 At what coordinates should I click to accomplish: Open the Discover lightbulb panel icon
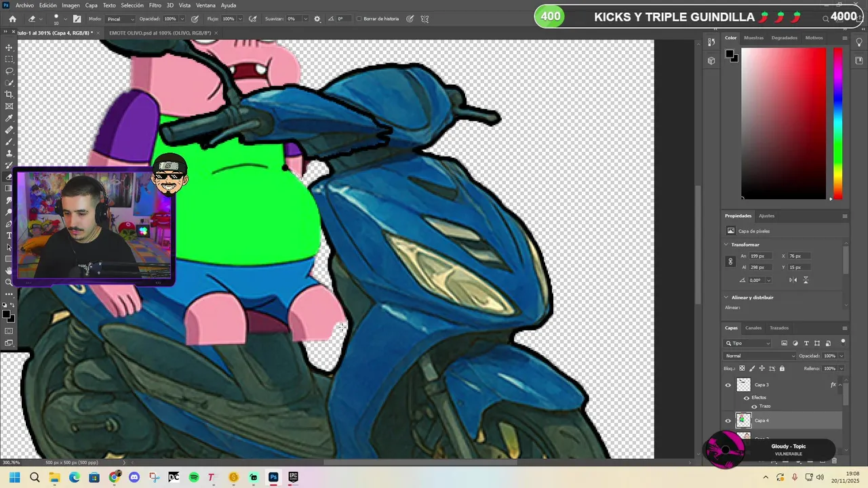click(859, 42)
